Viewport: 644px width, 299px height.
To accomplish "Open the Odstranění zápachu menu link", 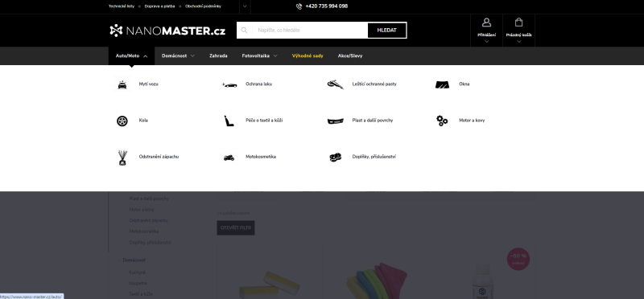I will tap(159, 157).
